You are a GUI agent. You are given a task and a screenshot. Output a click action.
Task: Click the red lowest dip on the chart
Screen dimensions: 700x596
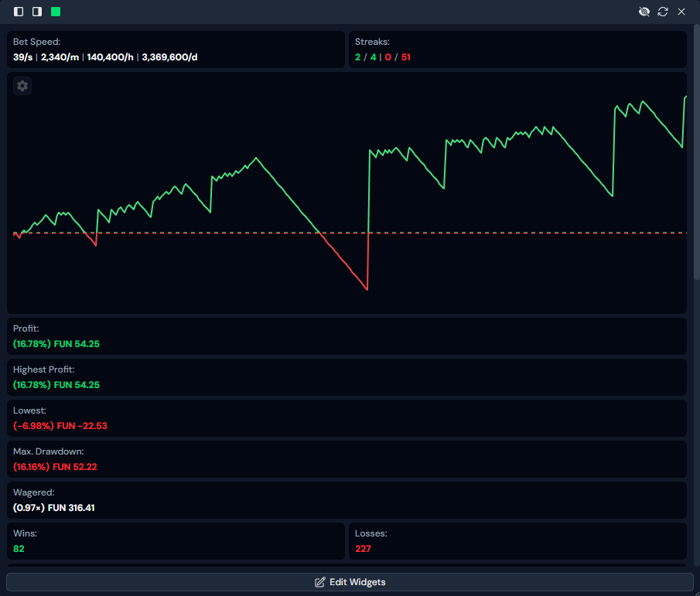tap(367, 288)
